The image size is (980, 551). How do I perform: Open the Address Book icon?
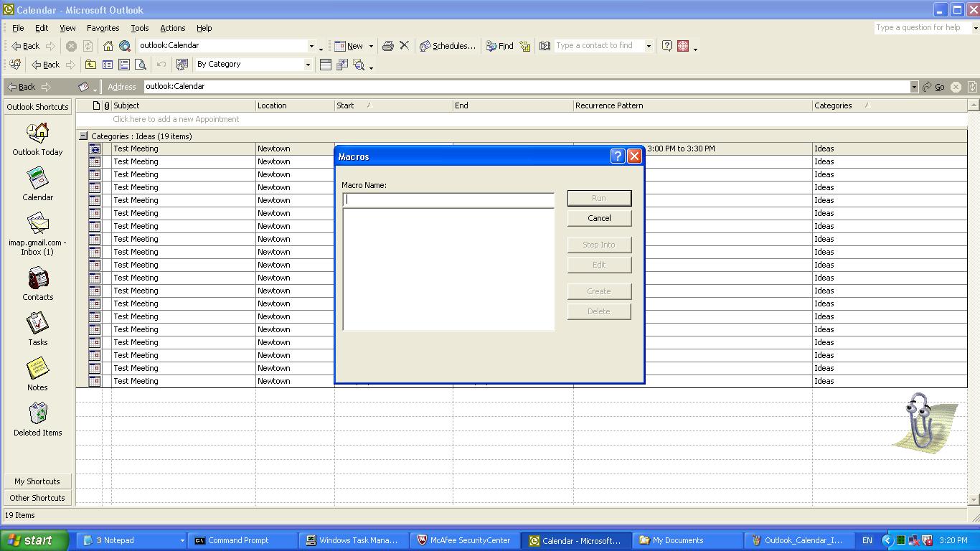tap(545, 46)
